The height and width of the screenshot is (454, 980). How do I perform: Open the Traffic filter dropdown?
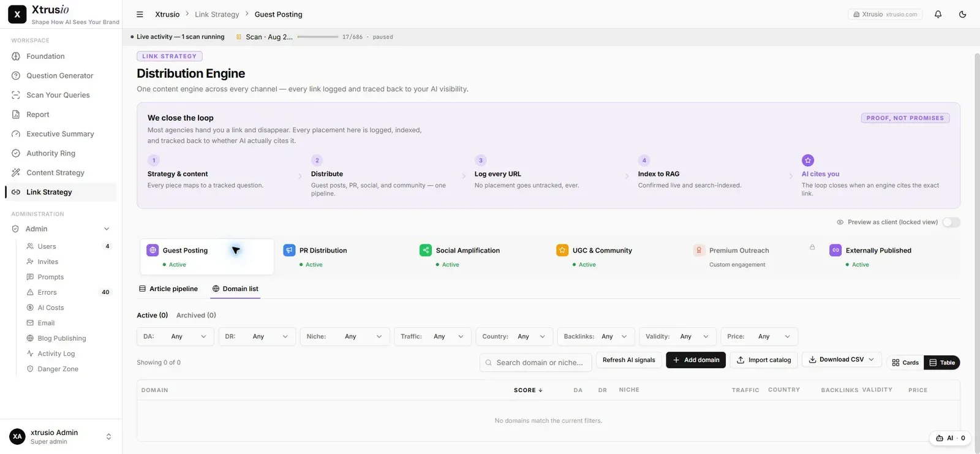point(432,336)
